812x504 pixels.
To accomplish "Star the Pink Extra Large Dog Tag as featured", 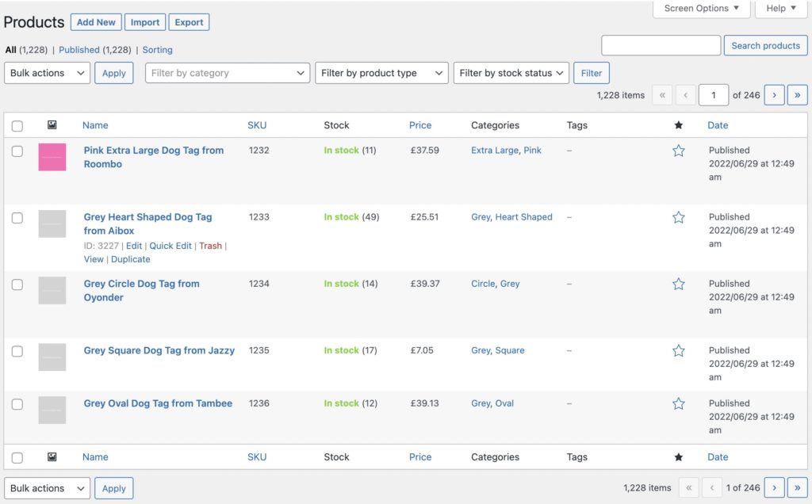I will [x=678, y=150].
